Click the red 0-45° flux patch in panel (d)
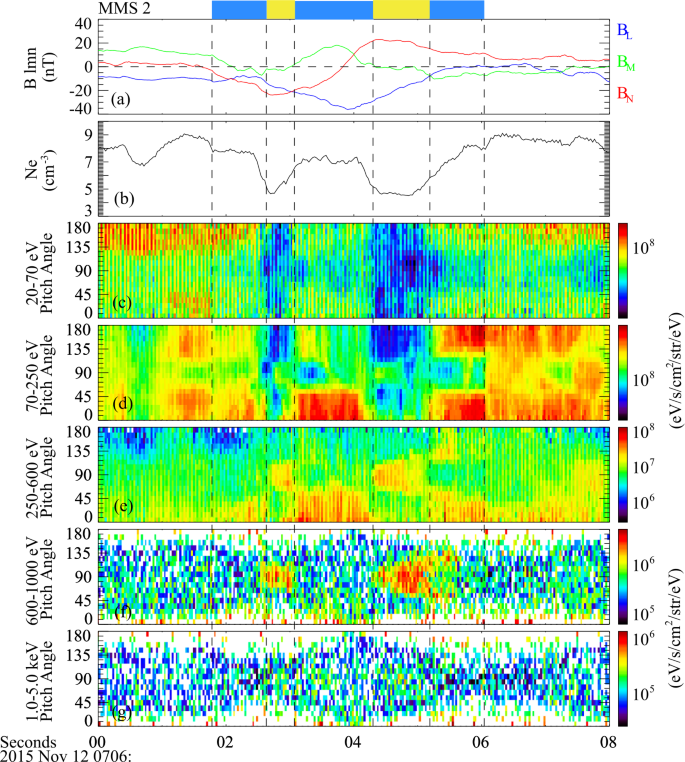The width and height of the screenshot is (685, 762). 328,404
